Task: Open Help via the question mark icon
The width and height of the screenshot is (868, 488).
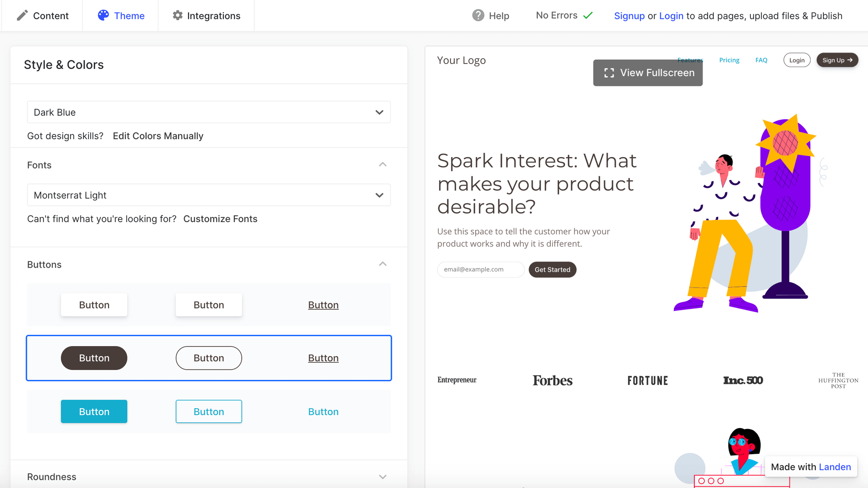Action: [478, 15]
